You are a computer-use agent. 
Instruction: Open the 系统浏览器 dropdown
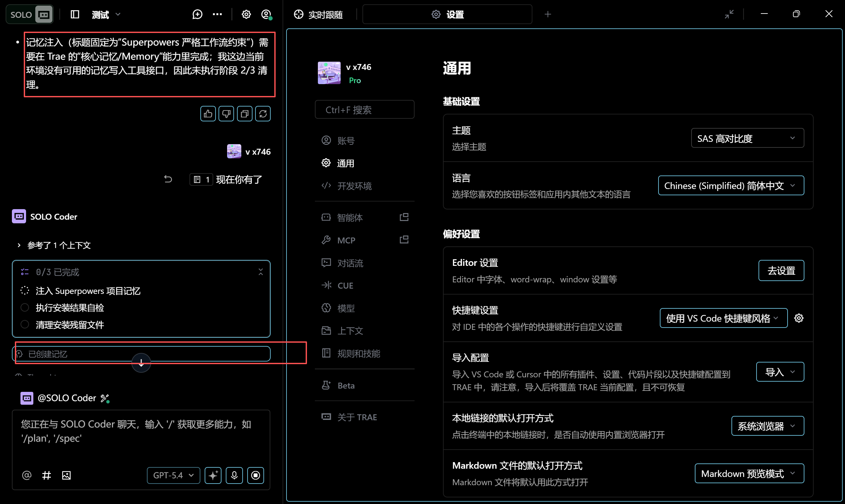(767, 425)
